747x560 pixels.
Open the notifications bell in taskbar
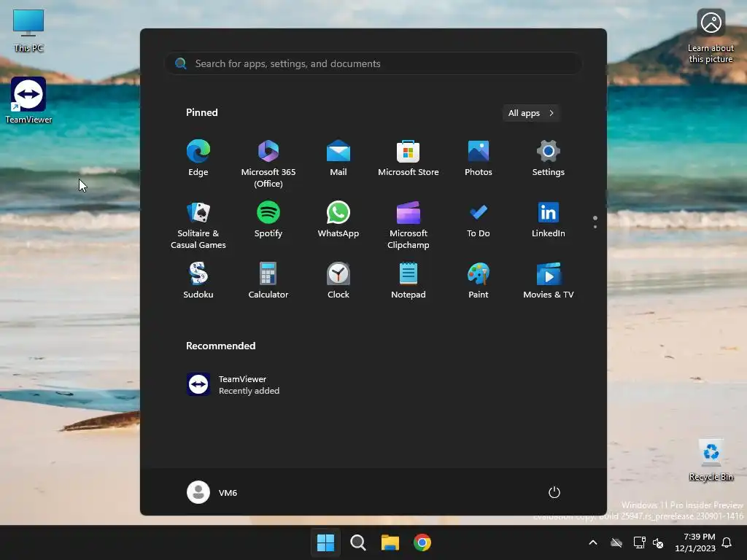coord(727,542)
